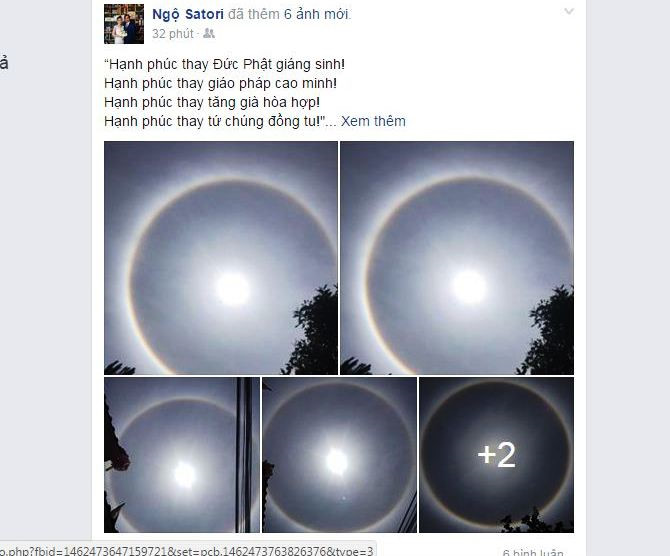Open the post options chevron dropdown
The height and width of the screenshot is (556, 670).
569,11
